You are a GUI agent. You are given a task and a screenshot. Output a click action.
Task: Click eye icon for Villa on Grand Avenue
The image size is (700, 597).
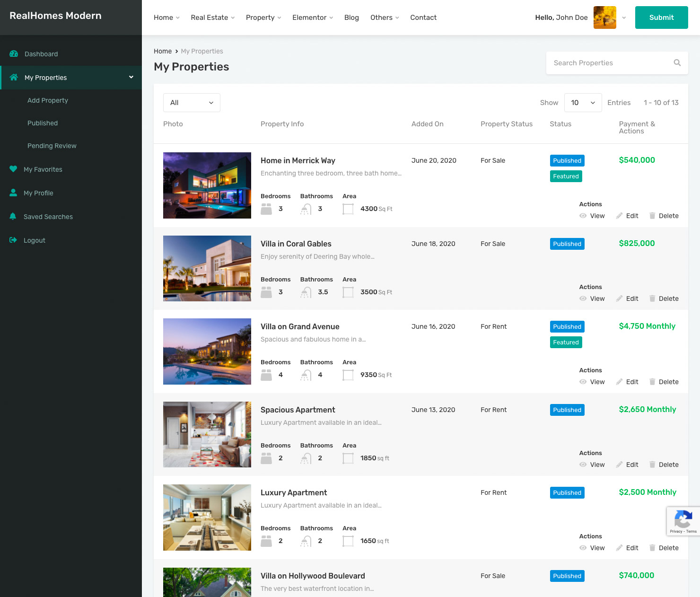coord(583,382)
